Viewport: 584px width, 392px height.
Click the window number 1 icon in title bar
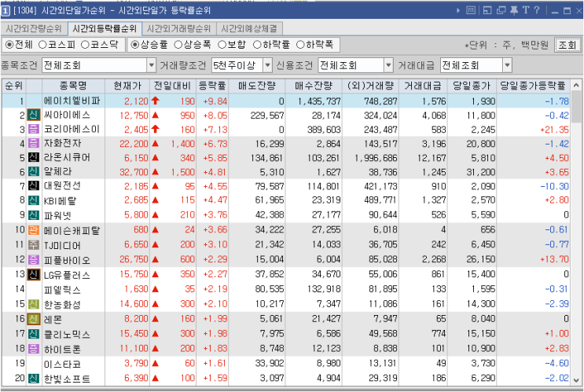(x=6, y=10)
